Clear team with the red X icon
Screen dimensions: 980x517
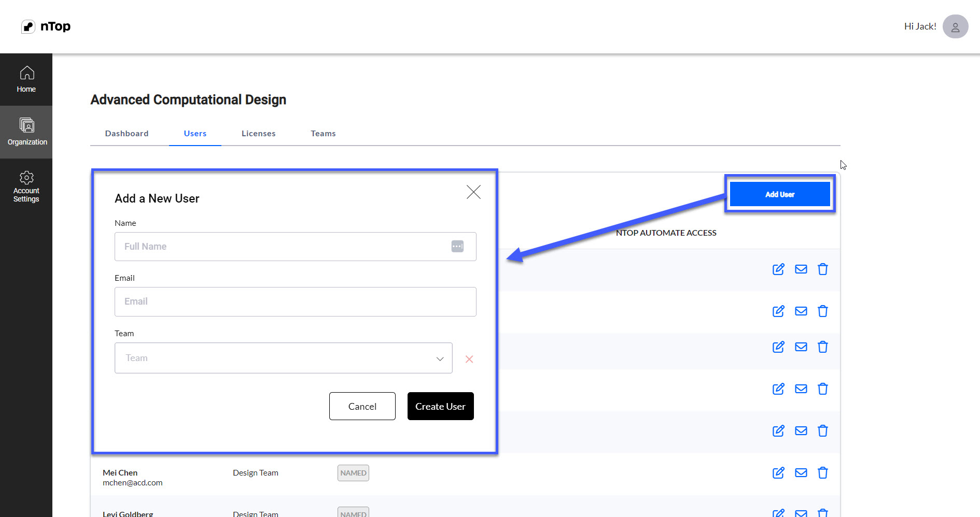(x=469, y=359)
